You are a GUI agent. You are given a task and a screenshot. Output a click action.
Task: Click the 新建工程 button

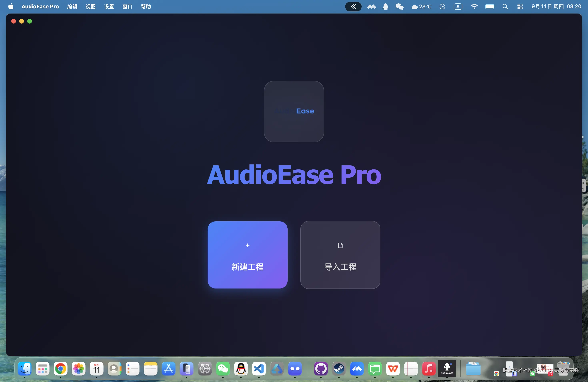tap(247, 255)
